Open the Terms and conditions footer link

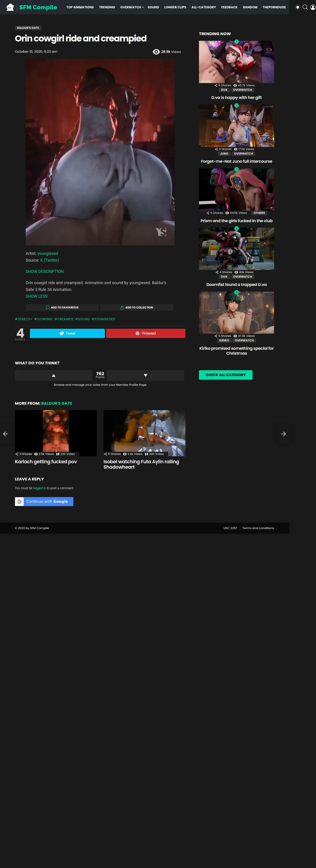(258, 528)
